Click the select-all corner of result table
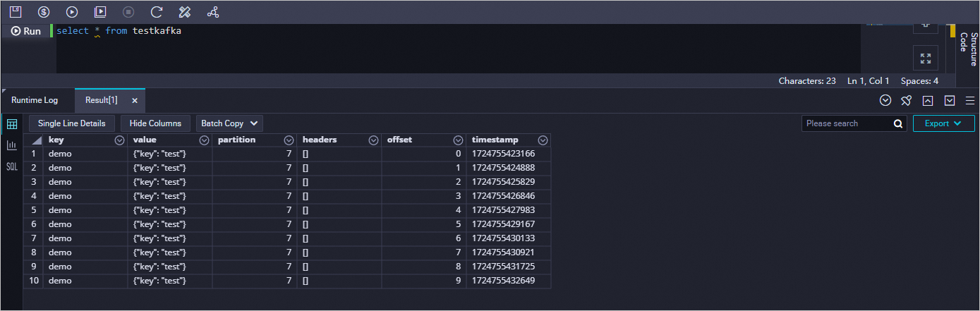This screenshot has width=980, height=311. pos(33,140)
